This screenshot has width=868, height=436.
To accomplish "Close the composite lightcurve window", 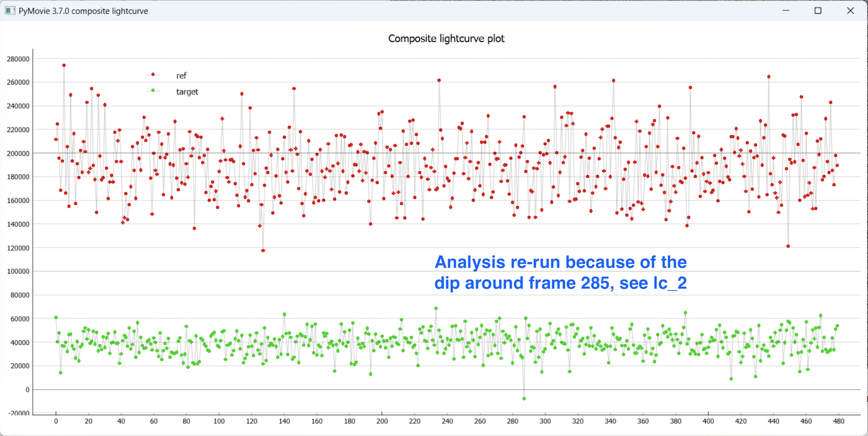I will [850, 11].
